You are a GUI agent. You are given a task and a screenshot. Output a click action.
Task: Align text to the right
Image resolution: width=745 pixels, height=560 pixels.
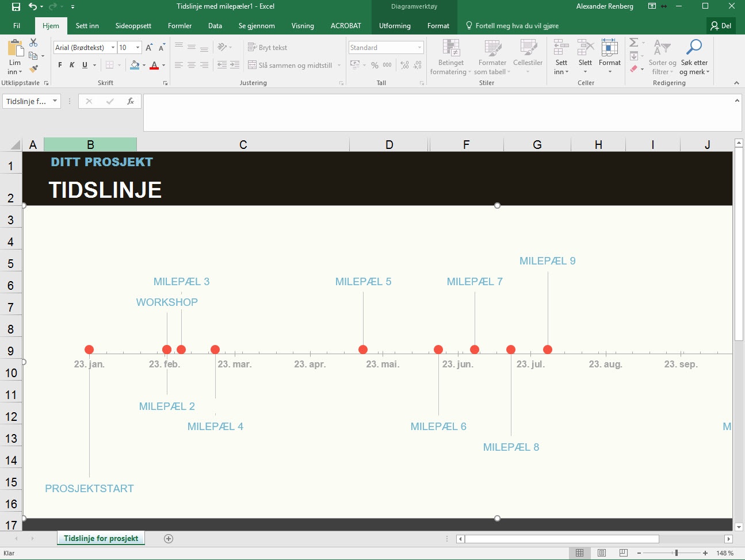pyautogui.click(x=204, y=65)
